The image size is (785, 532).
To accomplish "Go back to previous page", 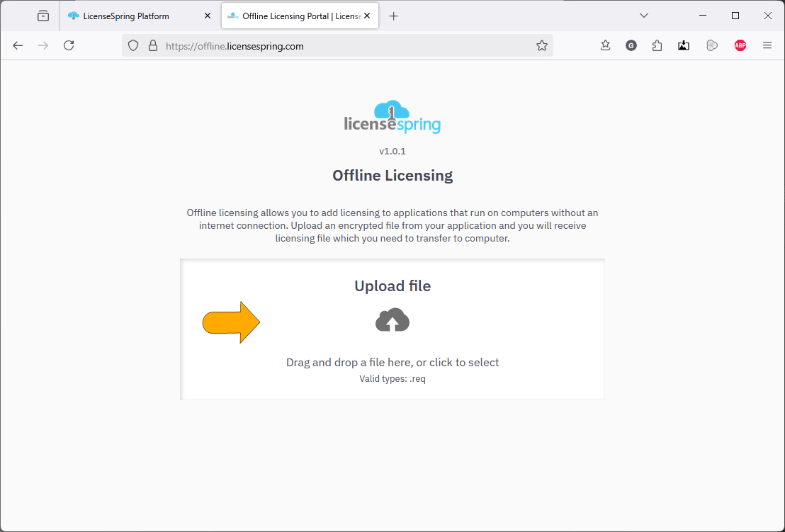I will [x=18, y=45].
